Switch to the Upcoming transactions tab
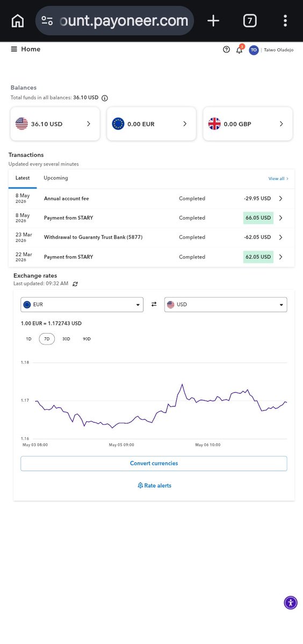 pyautogui.click(x=56, y=178)
